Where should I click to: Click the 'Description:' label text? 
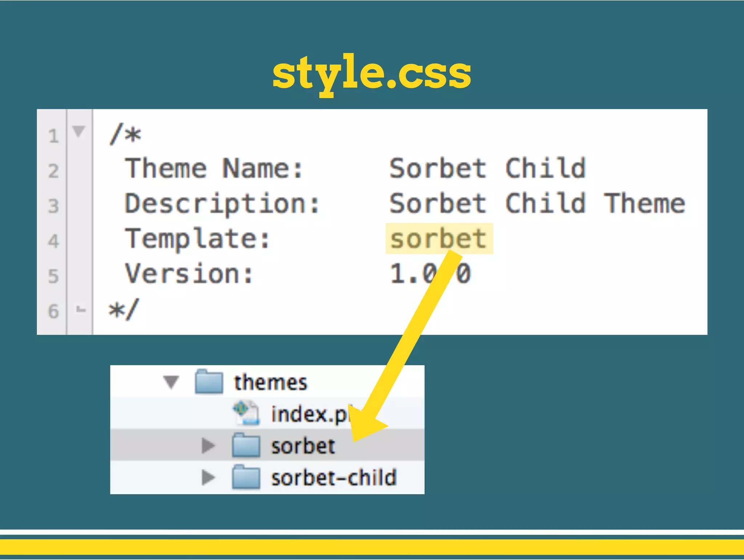tap(222, 204)
